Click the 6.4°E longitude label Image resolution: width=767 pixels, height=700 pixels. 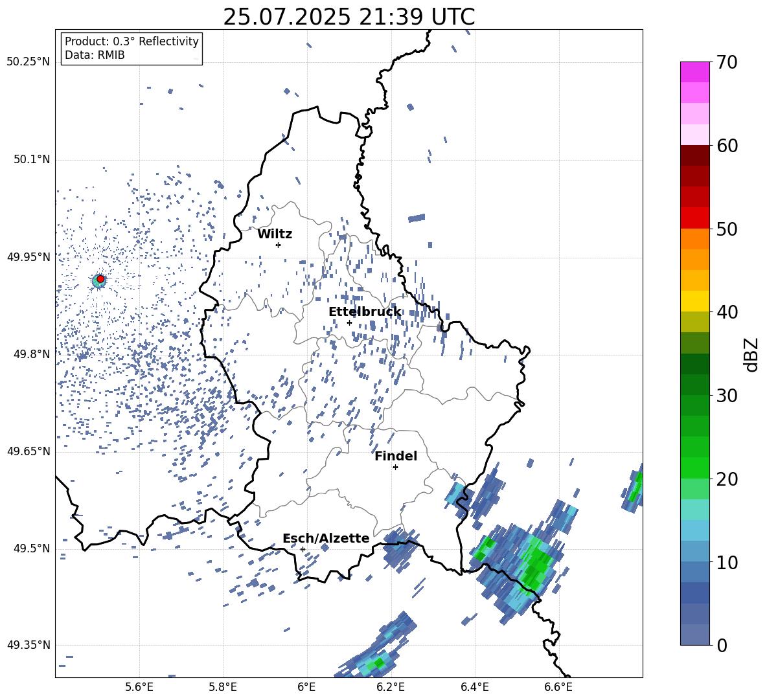[474, 687]
